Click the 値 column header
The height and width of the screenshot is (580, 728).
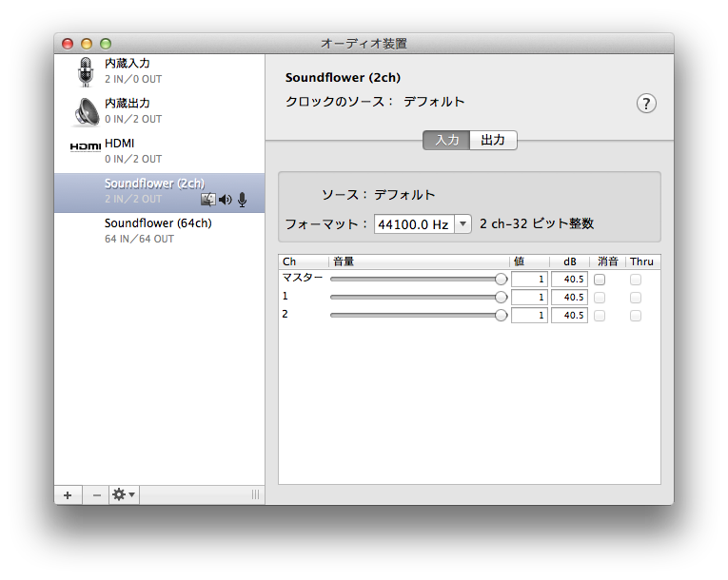[529, 261]
